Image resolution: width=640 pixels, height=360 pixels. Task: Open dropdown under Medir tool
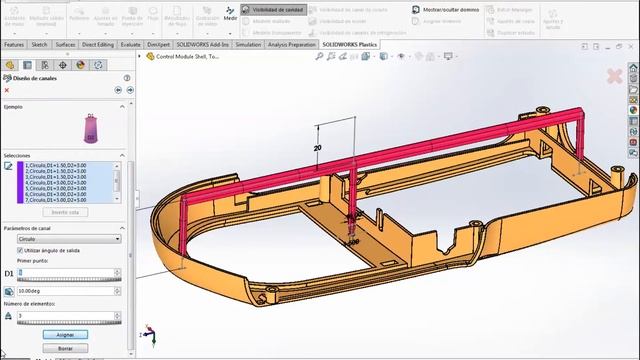(230, 33)
